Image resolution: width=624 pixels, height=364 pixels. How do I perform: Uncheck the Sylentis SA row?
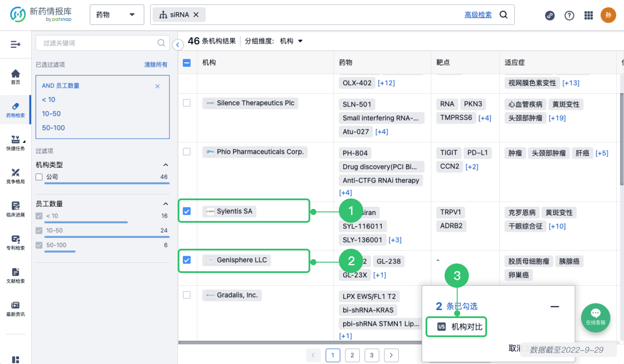(x=187, y=211)
